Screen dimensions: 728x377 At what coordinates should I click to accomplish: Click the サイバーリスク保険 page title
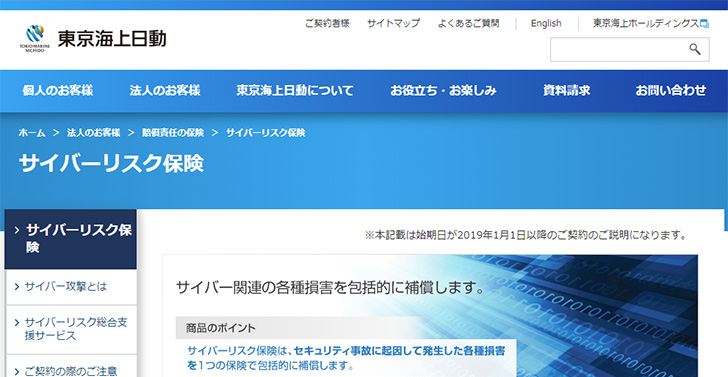tap(111, 163)
